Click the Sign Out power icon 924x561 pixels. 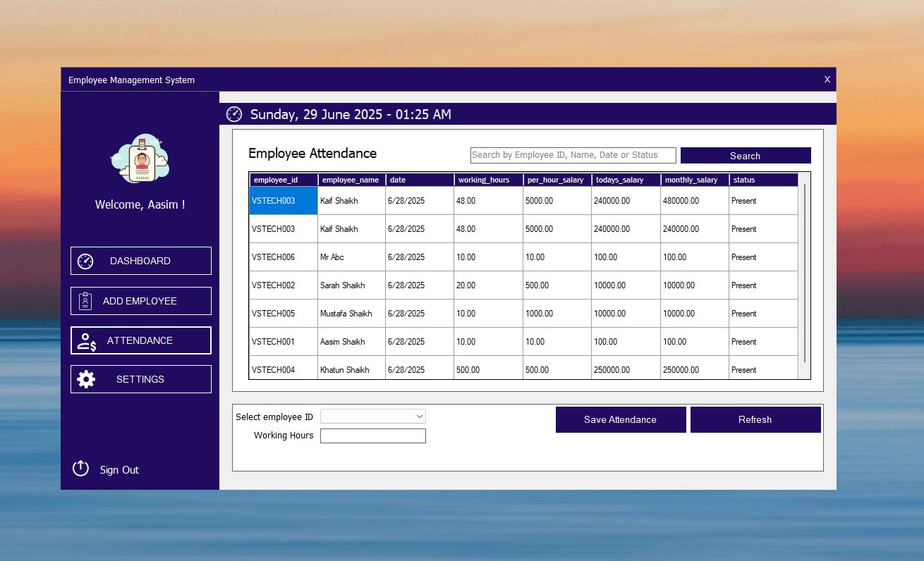(81, 468)
